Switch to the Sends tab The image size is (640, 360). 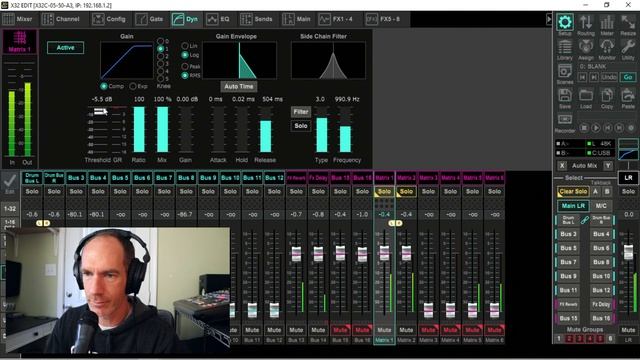[256, 19]
